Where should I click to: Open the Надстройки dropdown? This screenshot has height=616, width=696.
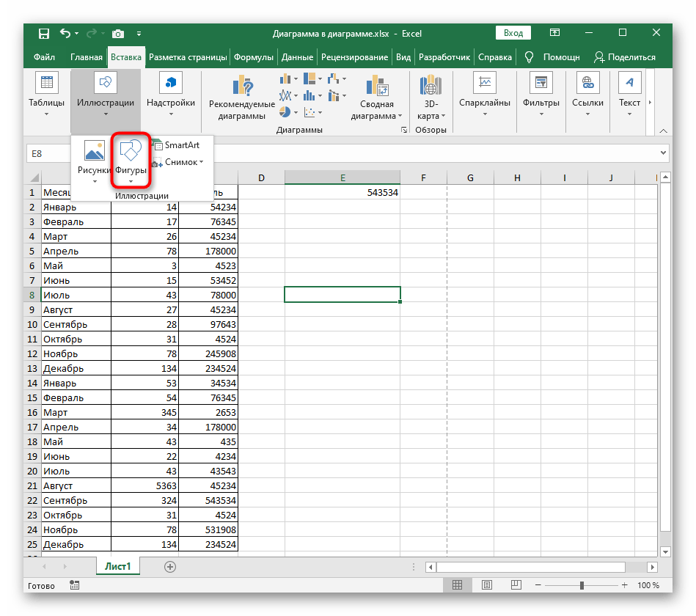(x=171, y=95)
